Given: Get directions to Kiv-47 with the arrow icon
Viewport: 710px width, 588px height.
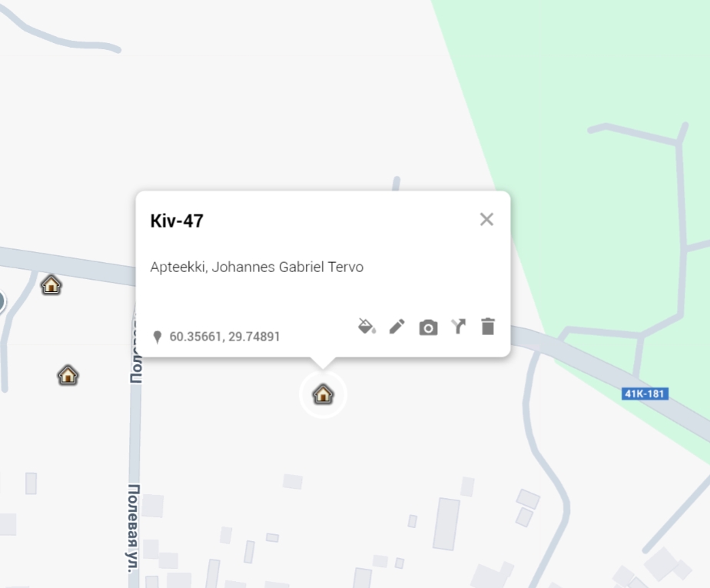Looking at the screenshot, I should [458, 327].
